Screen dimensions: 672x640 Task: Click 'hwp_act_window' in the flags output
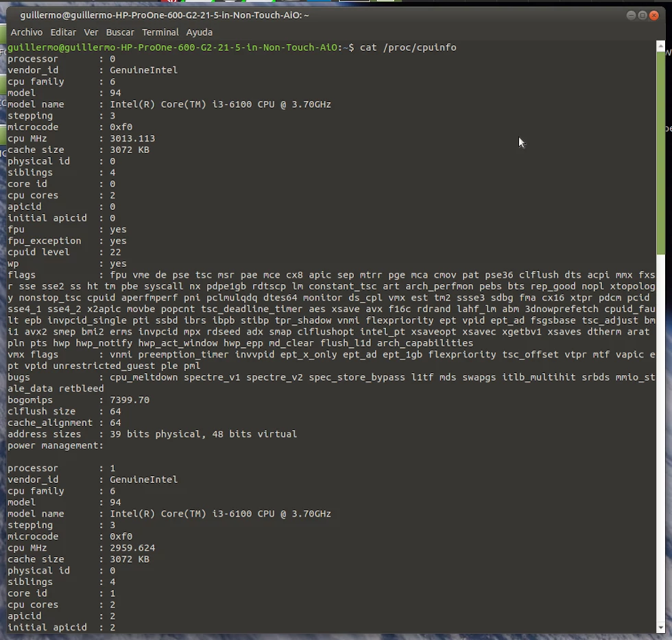tap(178, 343)
